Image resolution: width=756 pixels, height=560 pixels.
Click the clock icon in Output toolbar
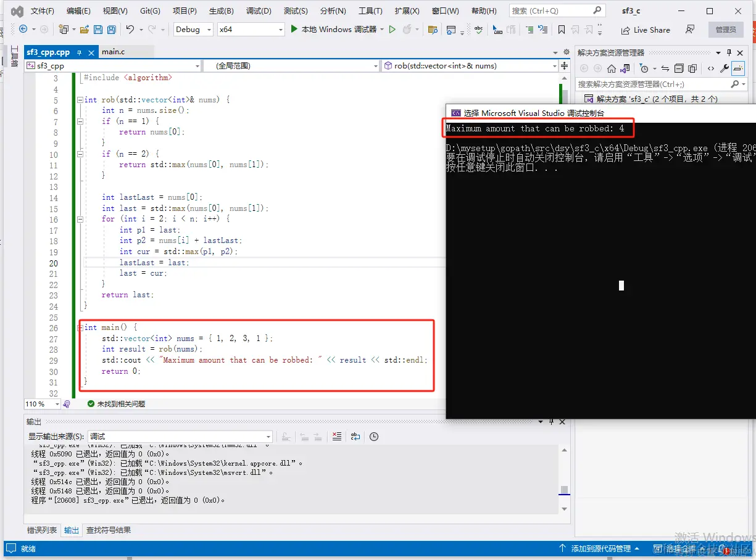[x=374, y=437]
